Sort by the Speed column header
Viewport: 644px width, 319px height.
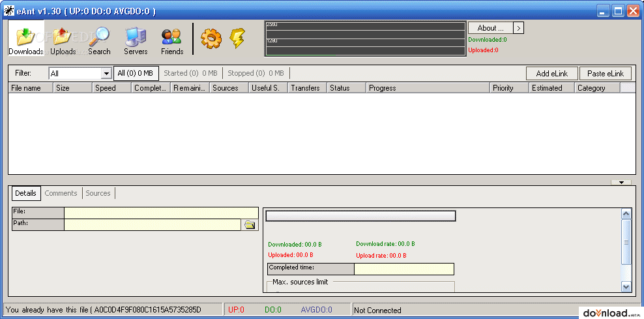(111, 88)
